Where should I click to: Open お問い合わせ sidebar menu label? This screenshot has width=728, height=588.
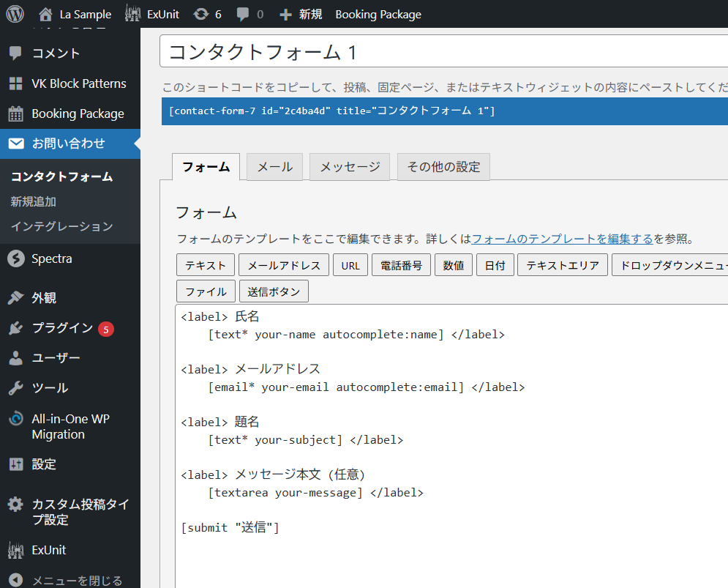[68, 144]
